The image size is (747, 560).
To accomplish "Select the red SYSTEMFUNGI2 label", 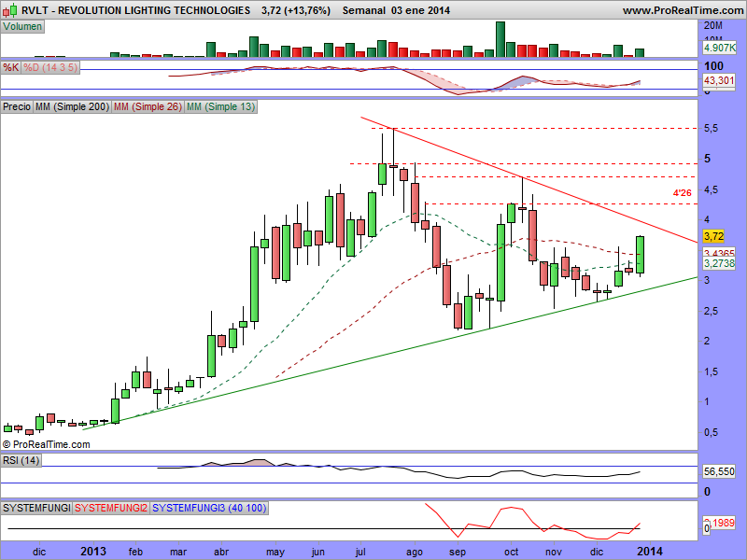I will click(x=111, y=508).
